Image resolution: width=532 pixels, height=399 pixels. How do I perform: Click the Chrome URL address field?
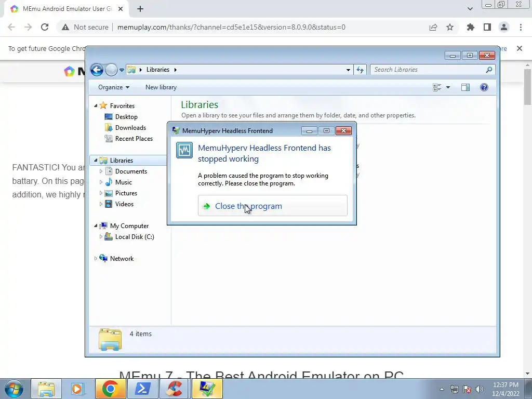click(x=231, y=27)
